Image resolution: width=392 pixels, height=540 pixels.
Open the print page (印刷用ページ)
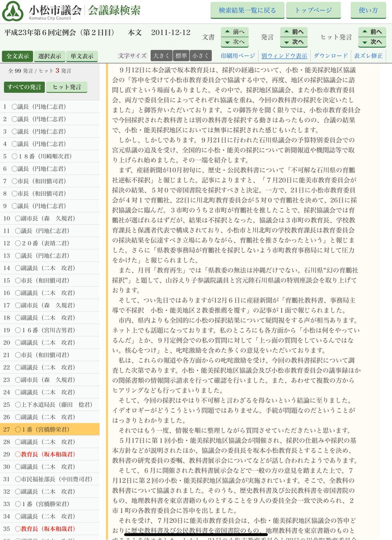[x=238, y=56]
